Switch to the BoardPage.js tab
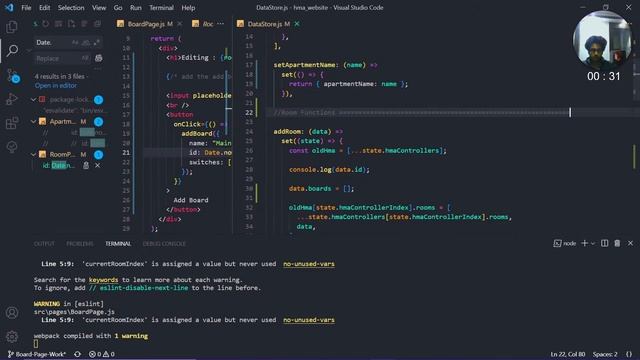This screenshot has width=640, height=360. point(149,24)
